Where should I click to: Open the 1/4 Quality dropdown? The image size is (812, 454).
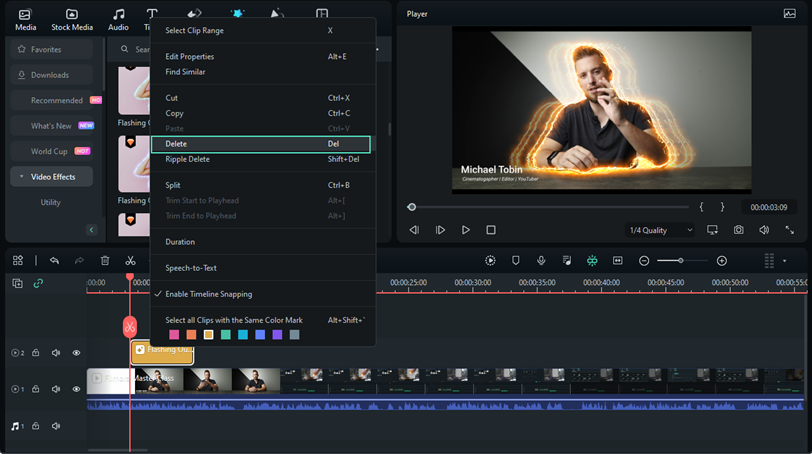(x=660, y=230)
